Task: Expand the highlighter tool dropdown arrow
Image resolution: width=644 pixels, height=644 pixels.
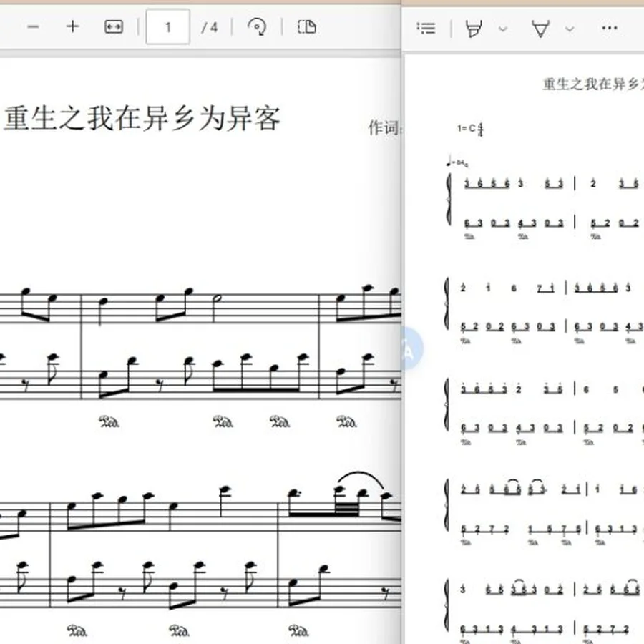Action: (x=503, y=29)
